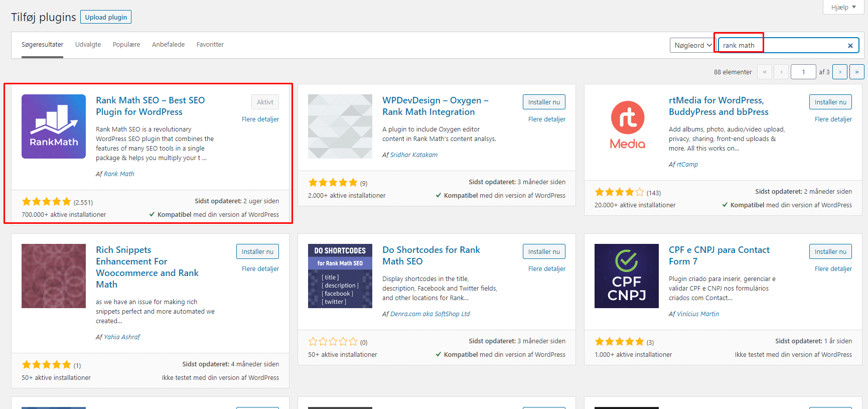Click 20.000+ aktive installationer text
Viewport: 868px width, 409px height.
click(635, 205)
